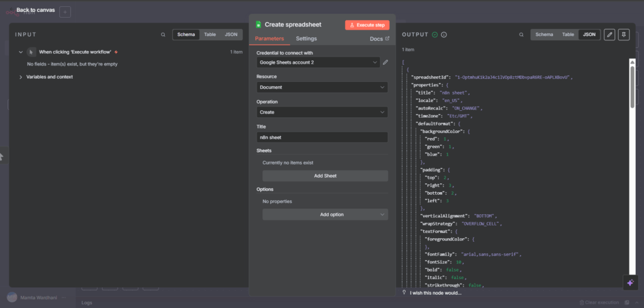Click the edit output pencil icon

pos(609,35)
